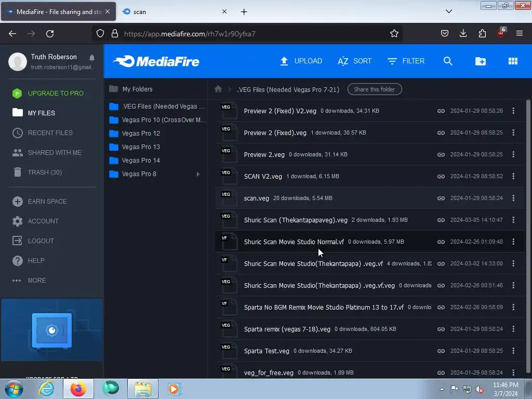Screen dimensions: 532x399
Task: Open Windows Explorer from taskbar
Action: point(143,389)
